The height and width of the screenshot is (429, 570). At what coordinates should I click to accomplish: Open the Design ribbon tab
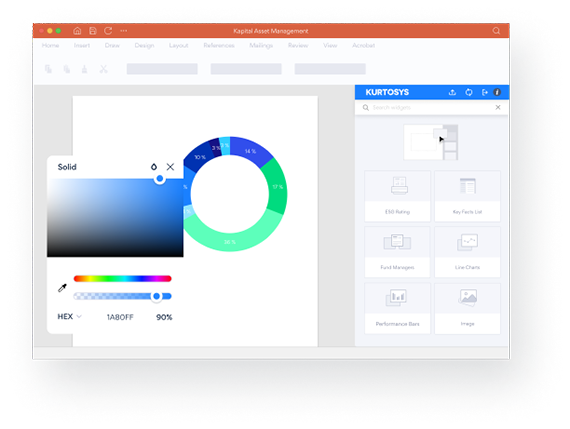point(144,45)
